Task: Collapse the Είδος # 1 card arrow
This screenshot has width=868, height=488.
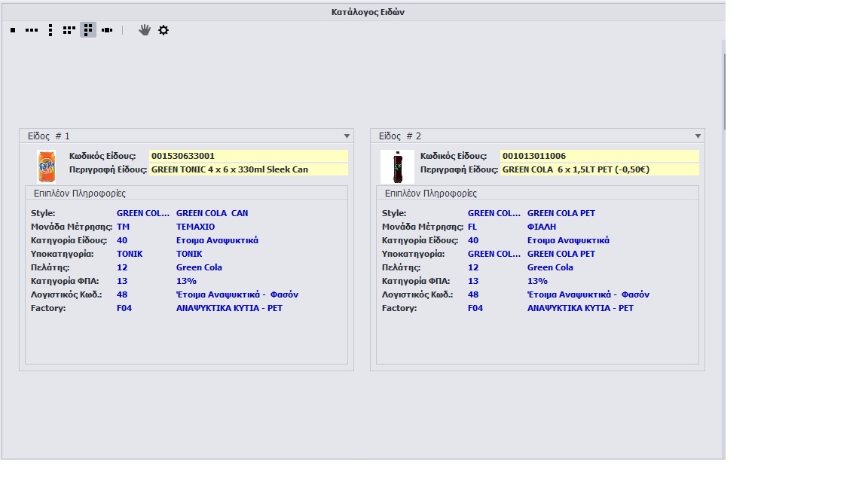Action: 347,136
